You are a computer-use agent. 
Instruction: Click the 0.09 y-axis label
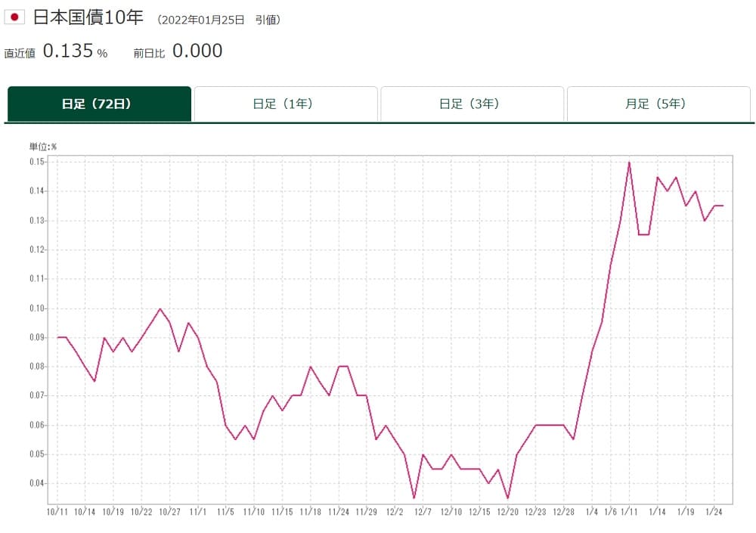coord(37,337)
